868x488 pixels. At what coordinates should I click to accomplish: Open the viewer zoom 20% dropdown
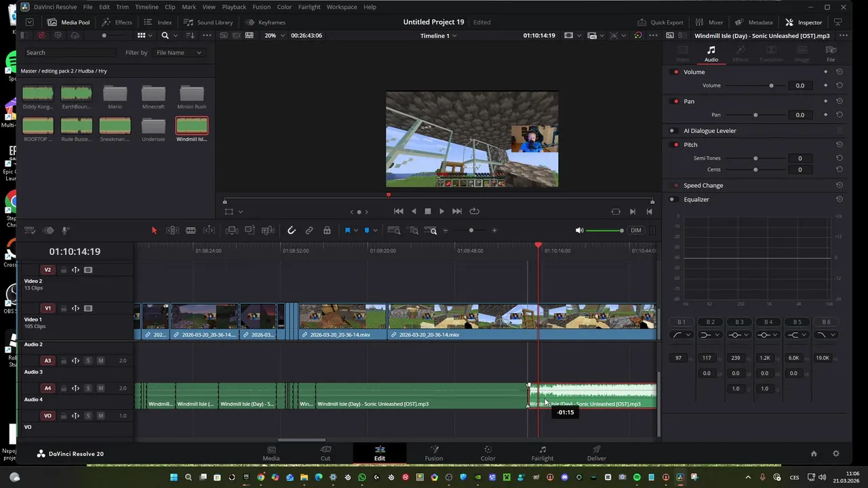point(274,35)
